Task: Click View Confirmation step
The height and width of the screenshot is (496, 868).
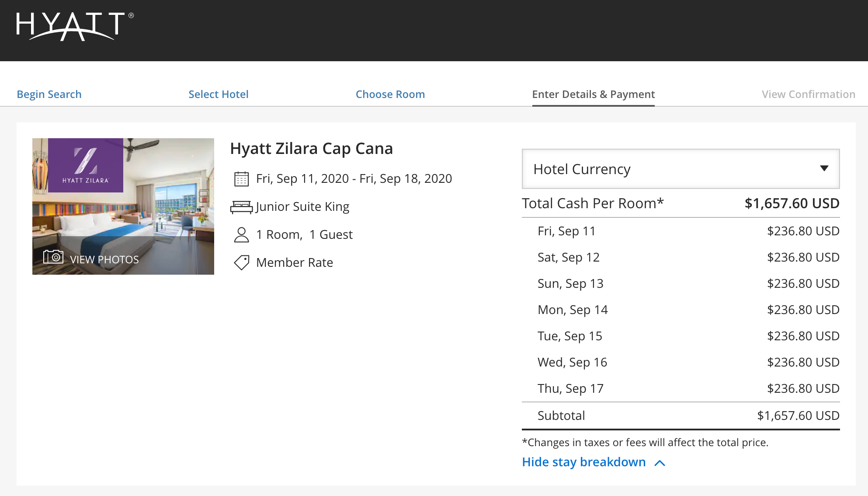Action: coord(808,94)
